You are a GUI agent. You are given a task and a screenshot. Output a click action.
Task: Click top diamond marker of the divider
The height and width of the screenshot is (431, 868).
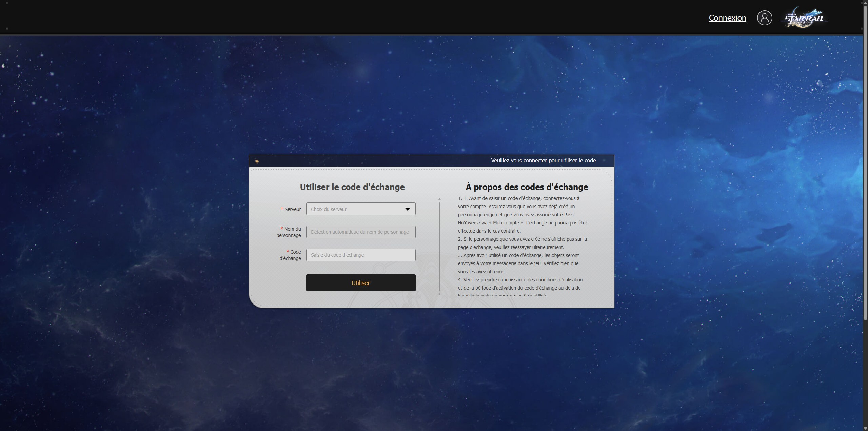pyautogui.click(x=439, y=199)
